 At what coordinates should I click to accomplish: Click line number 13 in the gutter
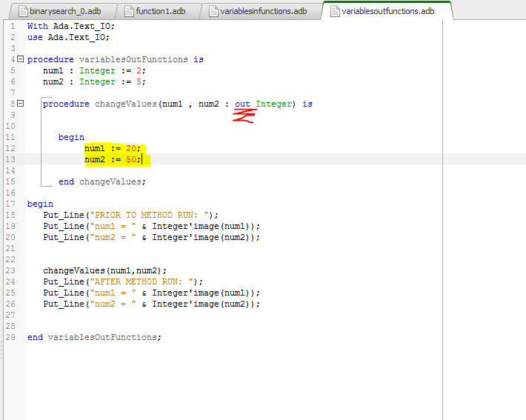pos(10,159)
